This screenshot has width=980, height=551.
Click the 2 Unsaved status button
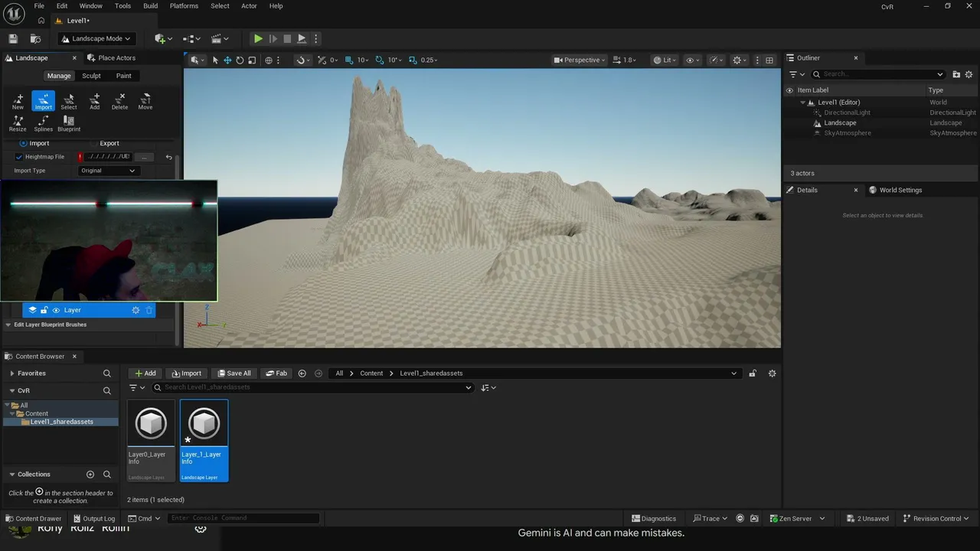point(868,518)
